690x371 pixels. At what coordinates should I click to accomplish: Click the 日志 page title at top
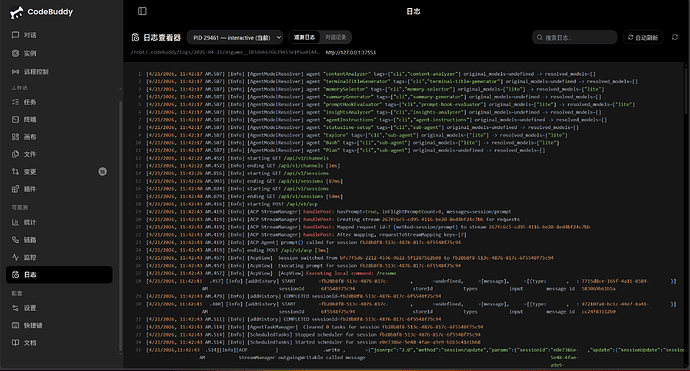click(x=413, y=11)
